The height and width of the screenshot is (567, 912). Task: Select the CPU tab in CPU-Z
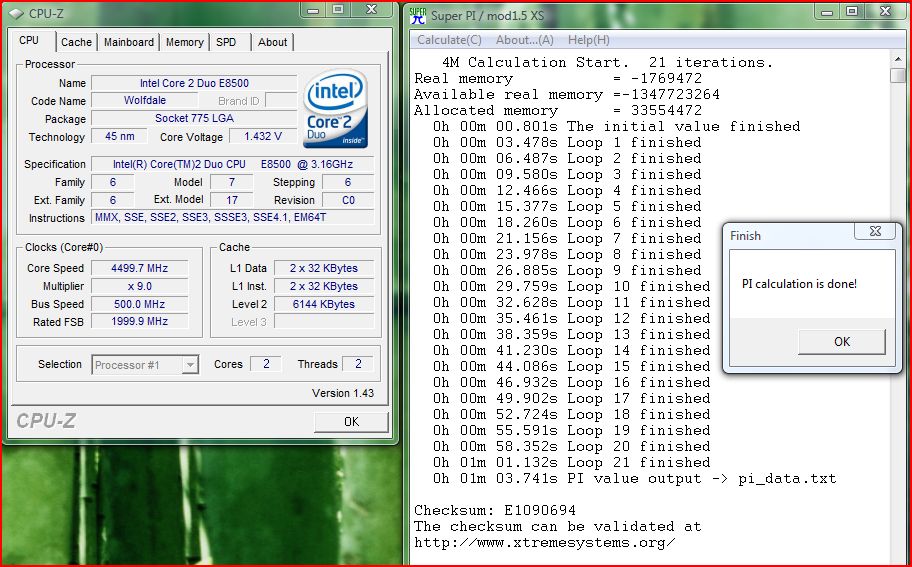click(x=29, y=40)
